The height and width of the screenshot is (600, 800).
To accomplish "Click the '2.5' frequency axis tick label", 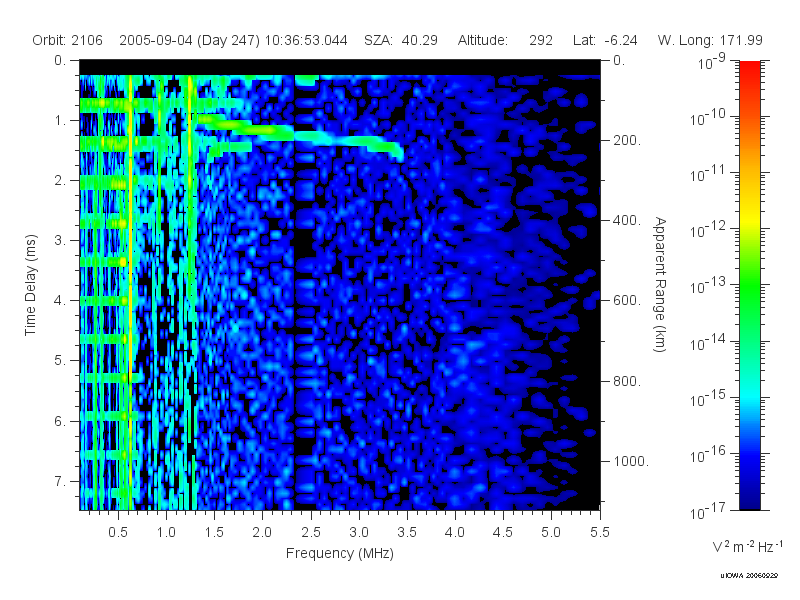I will (x=310, y=532).
